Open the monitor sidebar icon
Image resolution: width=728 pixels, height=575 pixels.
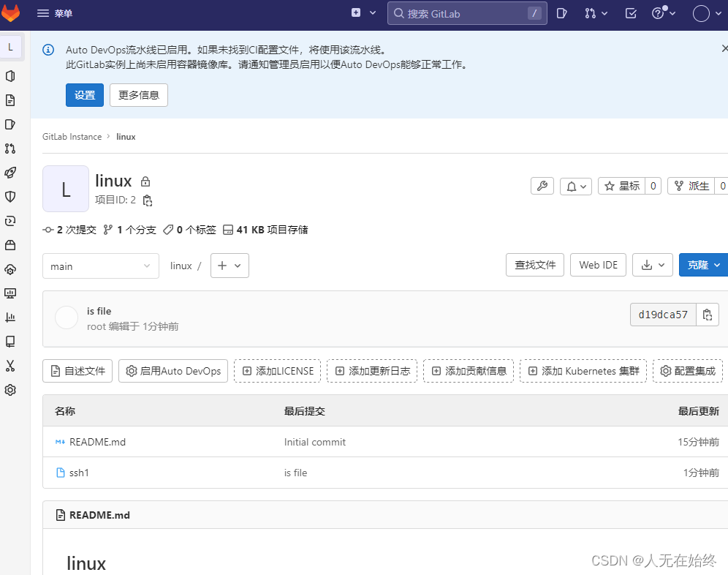(10, 293)
